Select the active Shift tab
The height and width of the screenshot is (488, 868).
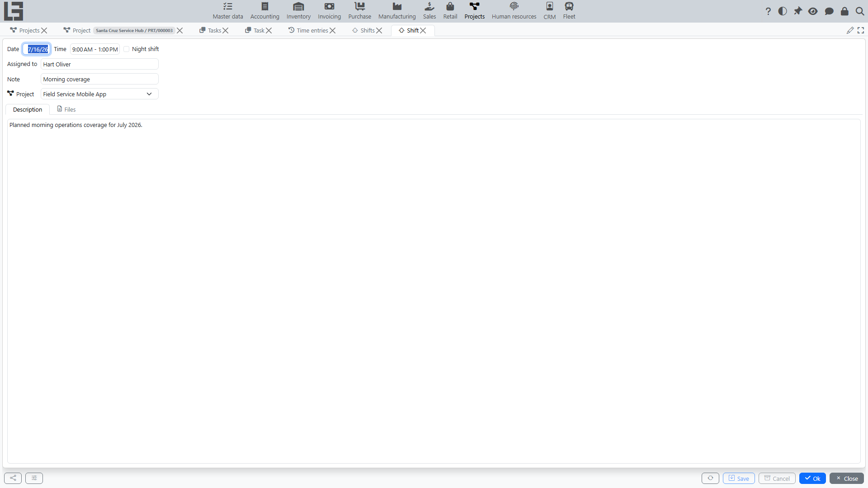[409, 30]
